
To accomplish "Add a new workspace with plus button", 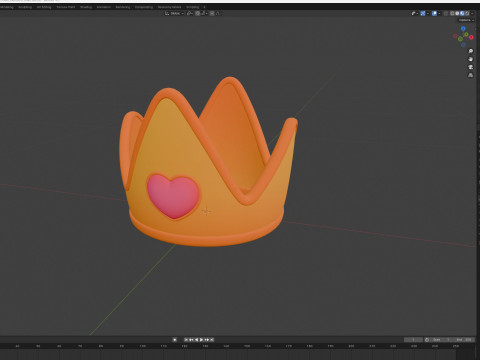I will pos(204,7).
